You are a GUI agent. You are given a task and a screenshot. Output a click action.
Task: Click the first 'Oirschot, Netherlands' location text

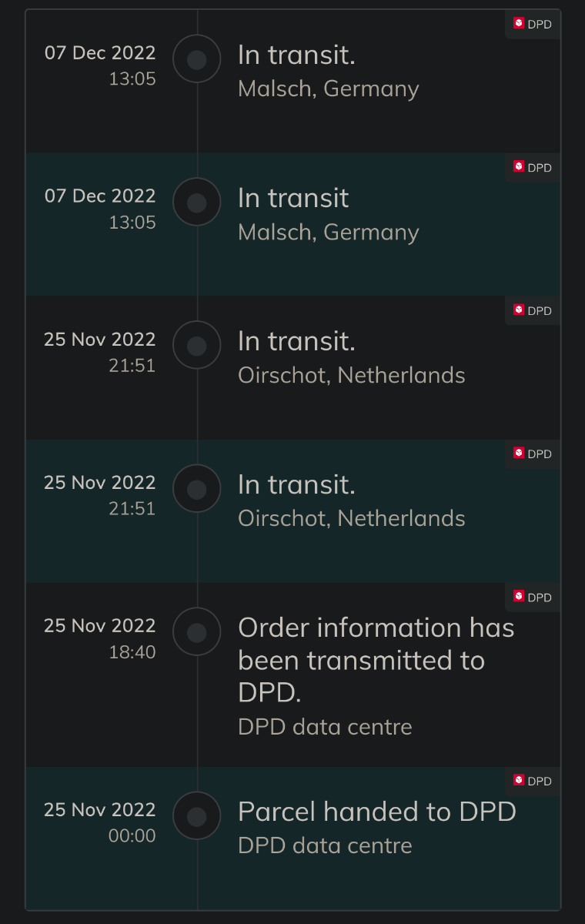click(352, 375)
